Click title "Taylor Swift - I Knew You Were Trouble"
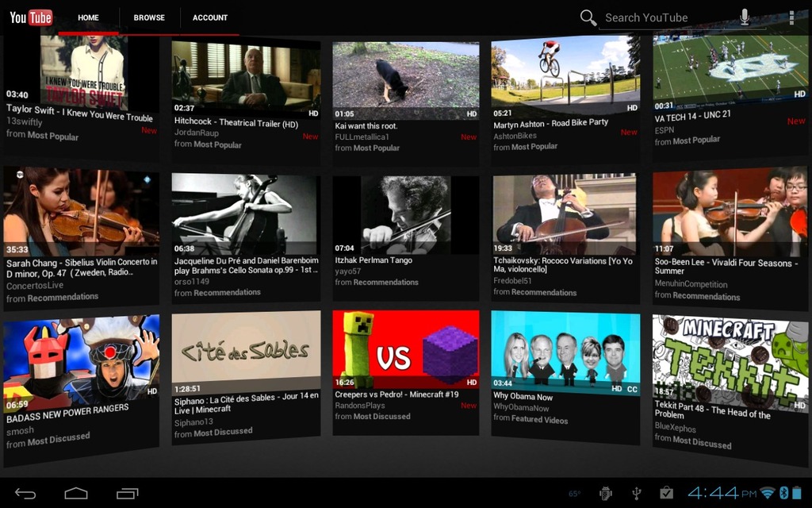 (x=80, y=113)
